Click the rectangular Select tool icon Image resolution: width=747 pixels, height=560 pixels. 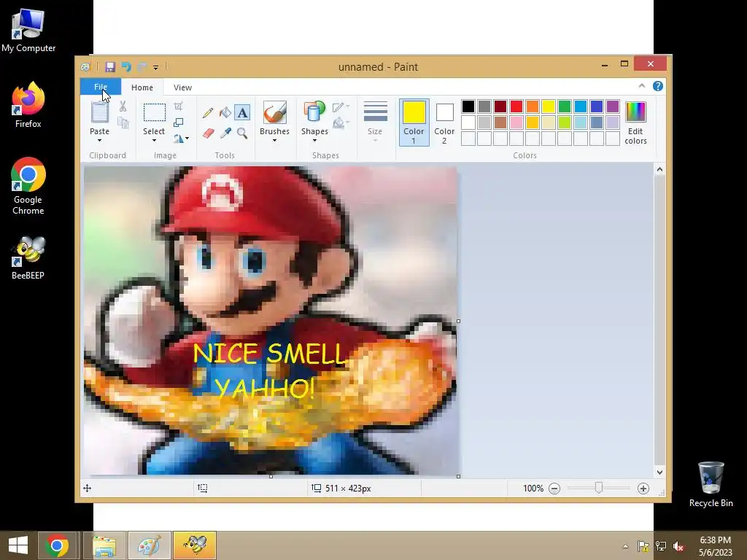click(155, 113)
